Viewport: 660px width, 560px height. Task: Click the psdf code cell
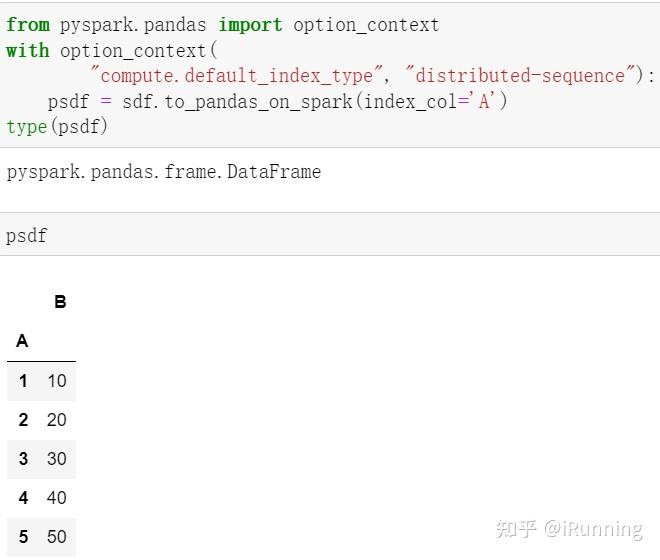coord(330,234)
